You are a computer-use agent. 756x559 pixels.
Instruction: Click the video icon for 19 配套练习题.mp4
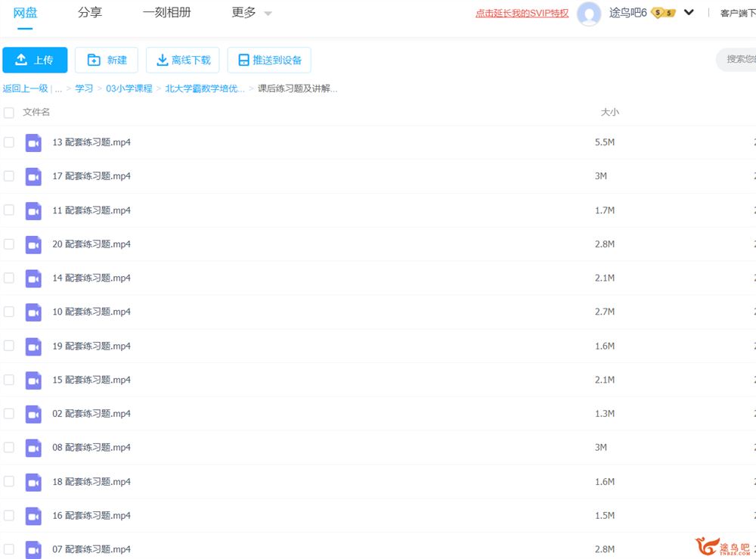33,346
